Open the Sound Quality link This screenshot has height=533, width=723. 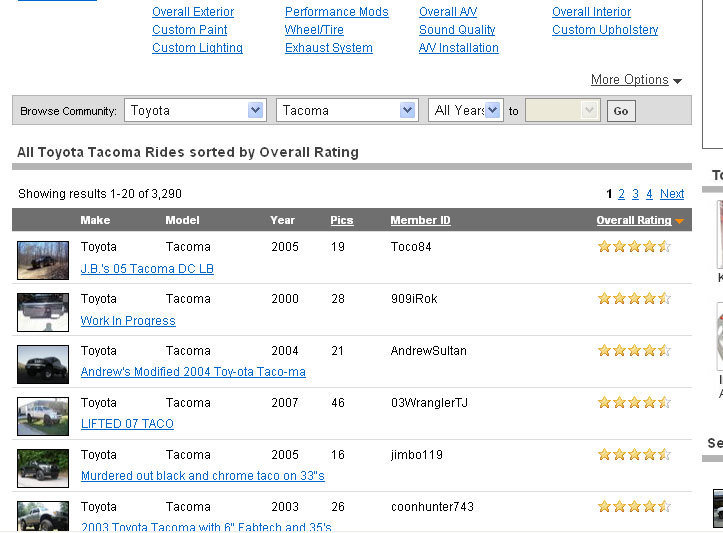point(457,30)
